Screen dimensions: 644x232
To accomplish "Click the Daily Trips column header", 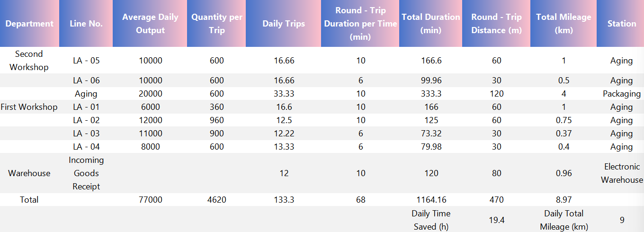I will pyautogui.click(x=284, y=24).
